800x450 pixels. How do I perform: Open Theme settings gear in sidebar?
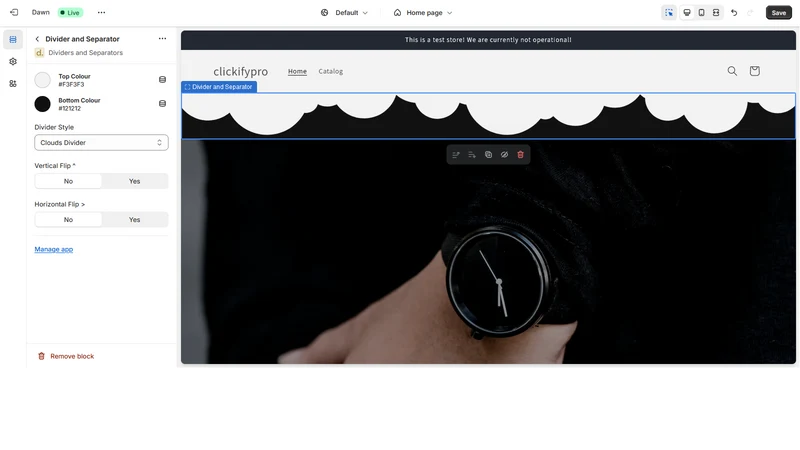(13, 61)
